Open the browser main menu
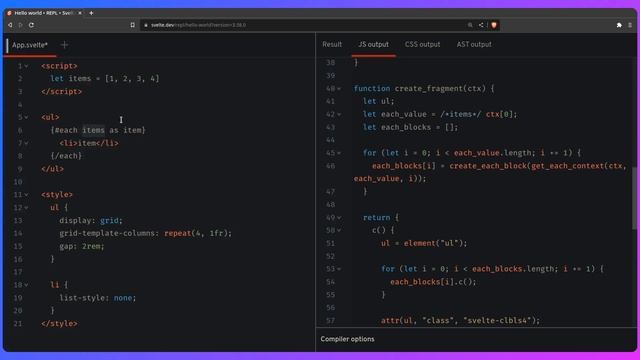The image size is (640, 360). click(630, 25)
